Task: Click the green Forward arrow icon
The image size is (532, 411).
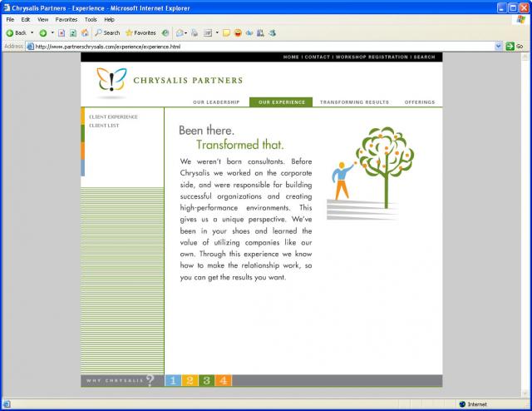Action: pyautogui.click(x=42, y=32)
